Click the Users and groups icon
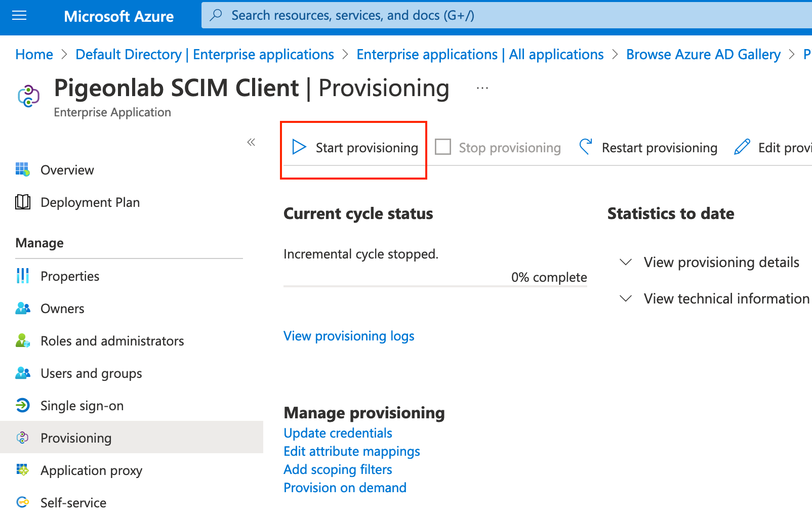Screen dimensions: 812x521 [23, 373]
